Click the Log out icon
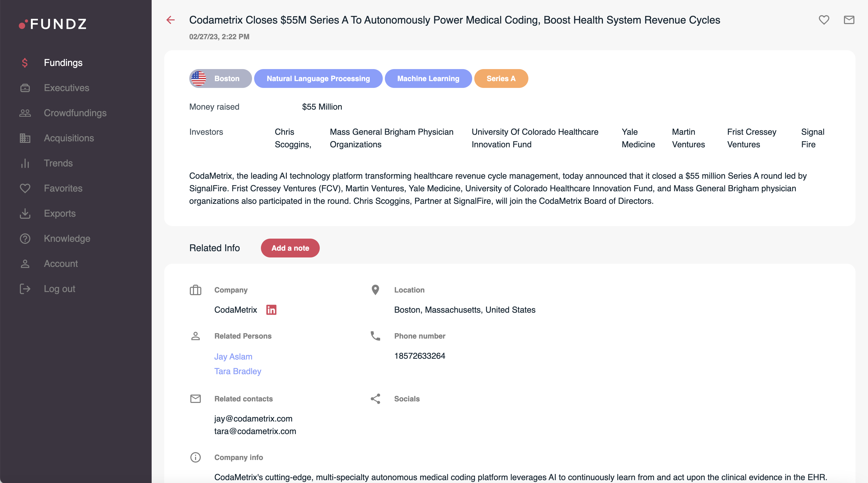 (x=25, y=289)
